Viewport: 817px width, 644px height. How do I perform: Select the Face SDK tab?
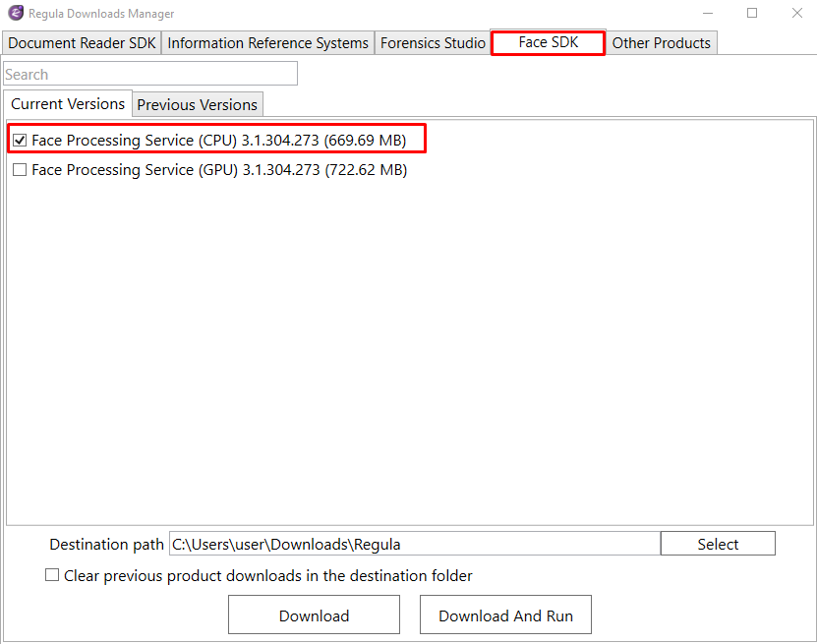tap(549, 42)
